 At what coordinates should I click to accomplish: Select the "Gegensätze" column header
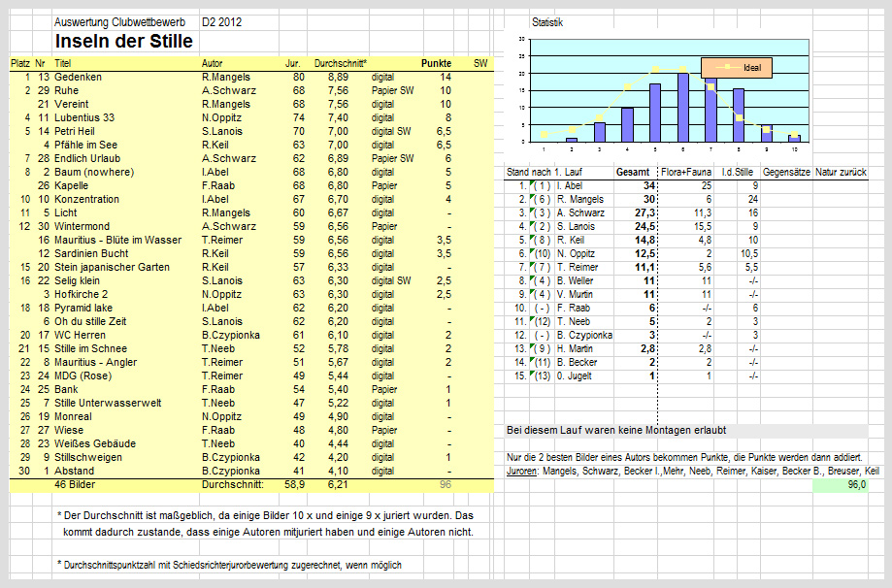[786, 173]
